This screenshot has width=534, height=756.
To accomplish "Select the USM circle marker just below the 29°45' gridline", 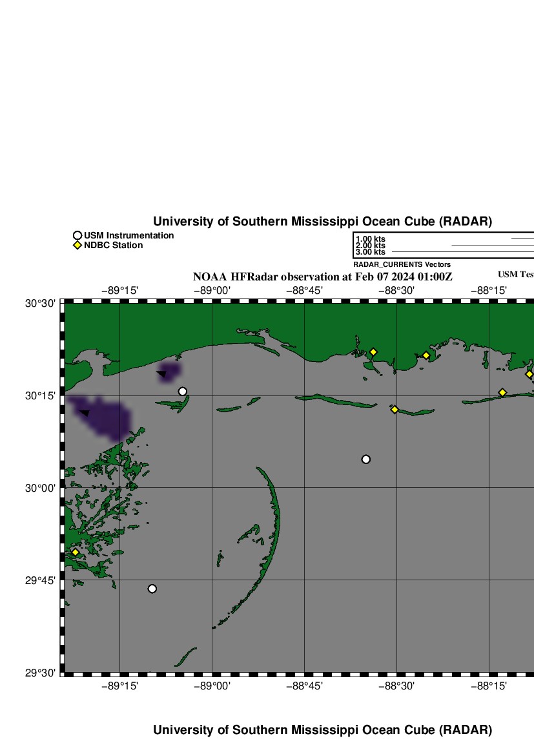I will pyautogui.click(x=152, y=589).
